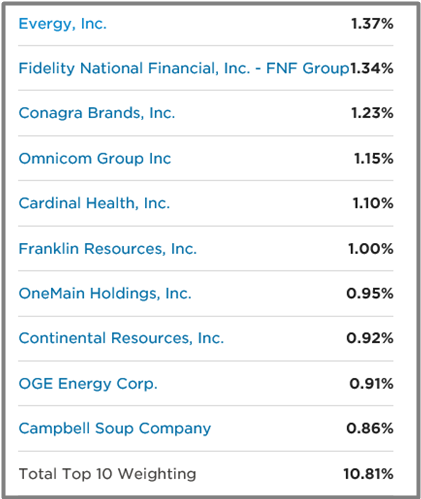Screen dimensions: 421x499
Task: Click the 1.00% Franklin Resources weighting
Action: coord(371,249)
